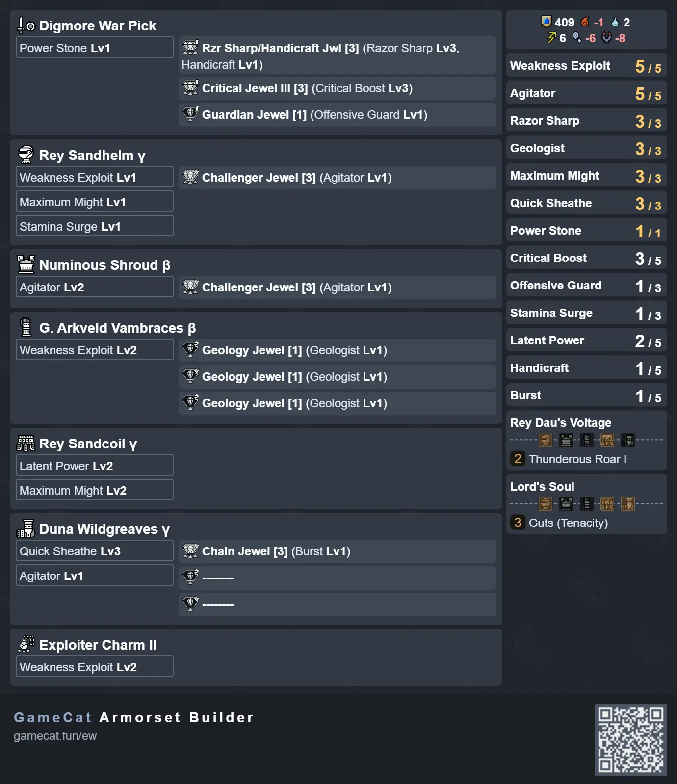Click the first empty slot under Chain Jewel
This screenshot has height=784, width=677.
tap(338, 577)
